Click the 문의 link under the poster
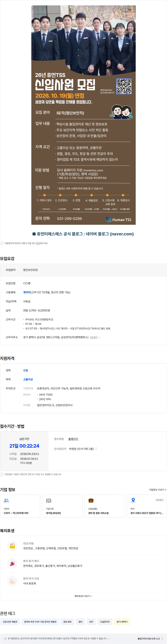 click(38, 243)
